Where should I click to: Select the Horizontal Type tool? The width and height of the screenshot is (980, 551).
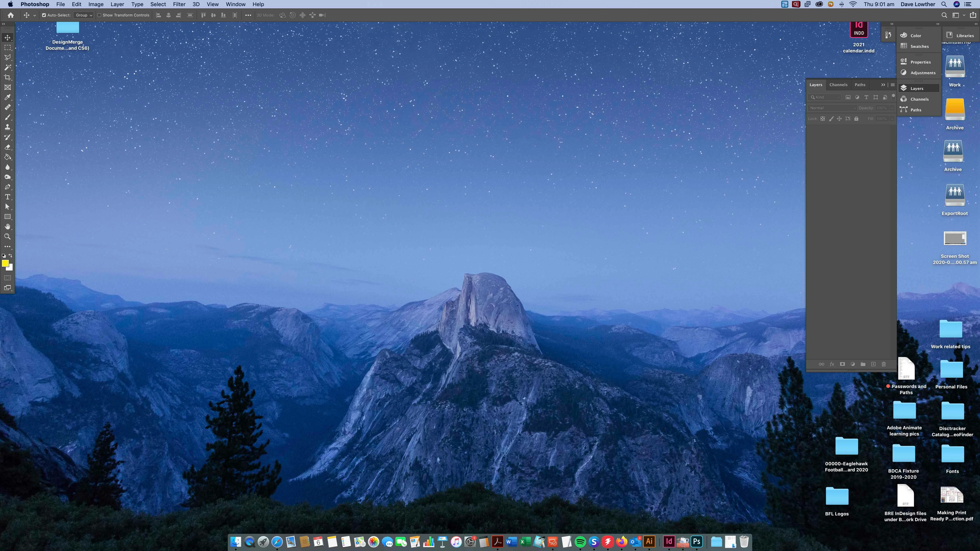tap(7, 197)
